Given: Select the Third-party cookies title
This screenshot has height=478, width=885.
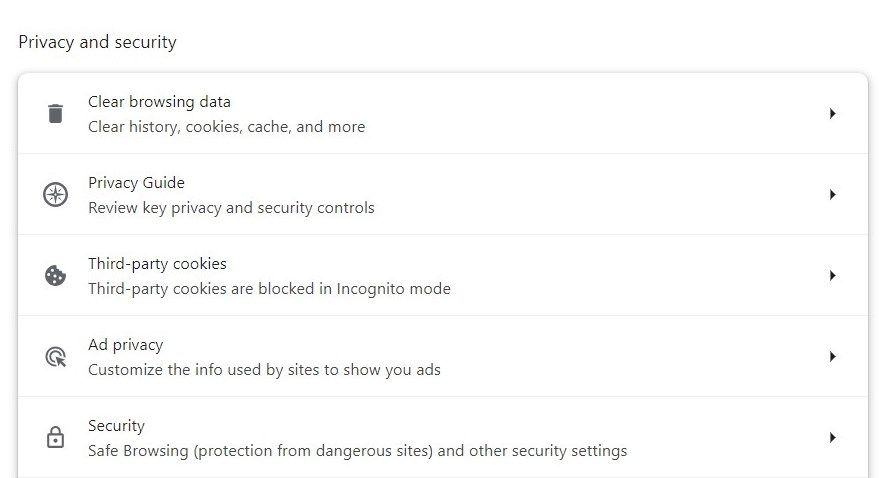Looking at the screenshot, I should 157,264.
